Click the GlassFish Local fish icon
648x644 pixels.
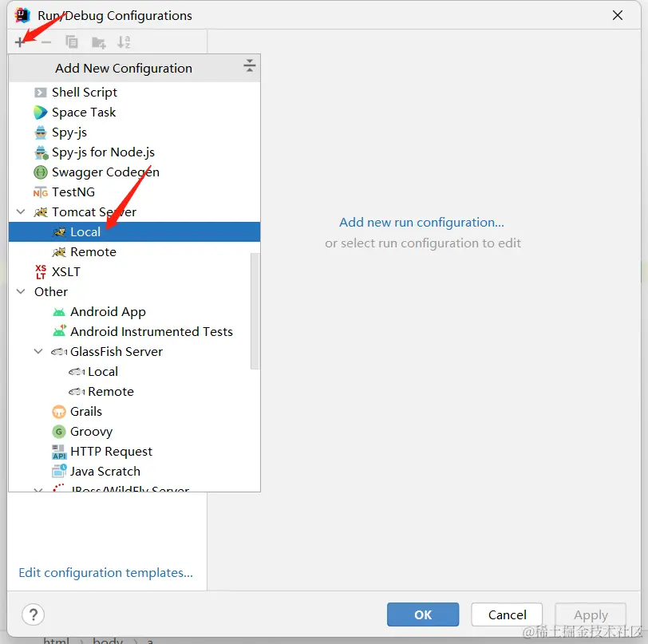click(x=77, y=372)
